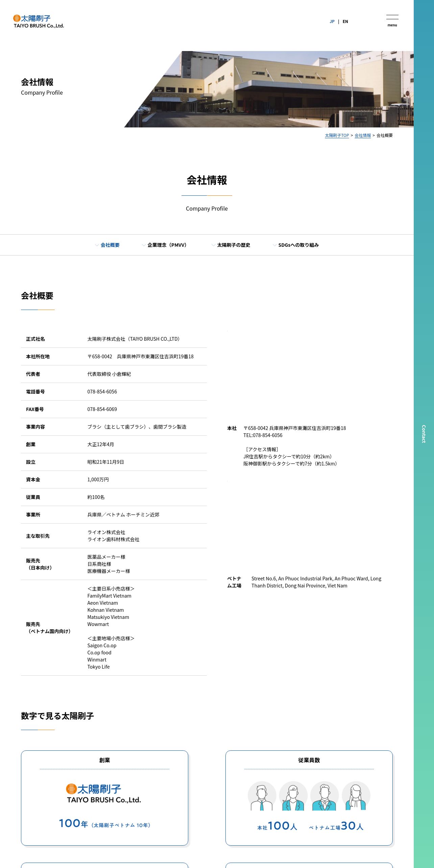Open the Contact side tab
The image size is (434, 868).
424,434
